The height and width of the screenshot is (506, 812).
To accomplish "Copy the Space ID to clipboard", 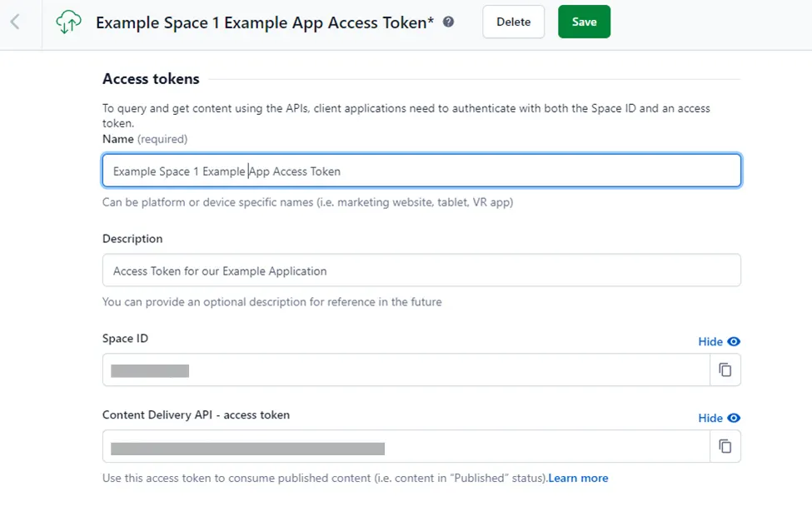I will pos(725,370).
